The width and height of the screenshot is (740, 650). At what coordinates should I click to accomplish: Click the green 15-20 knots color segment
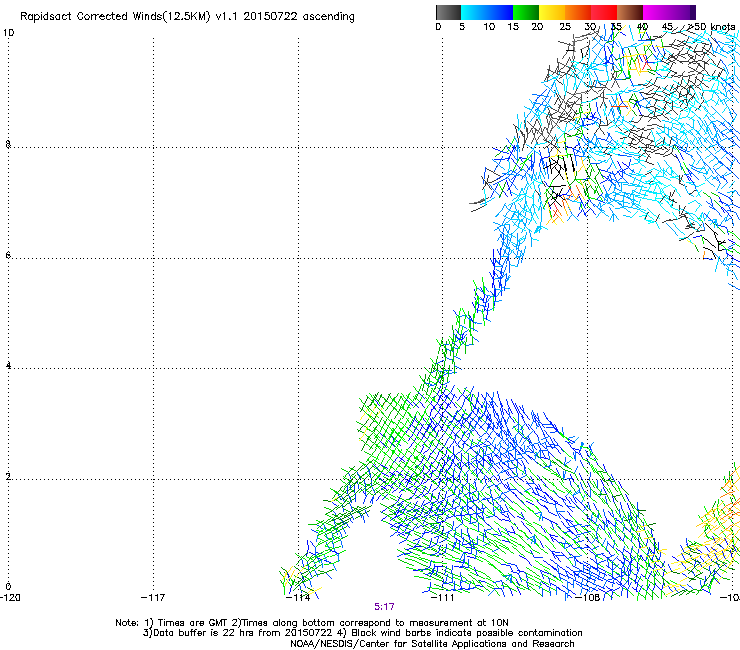[526, 12]
